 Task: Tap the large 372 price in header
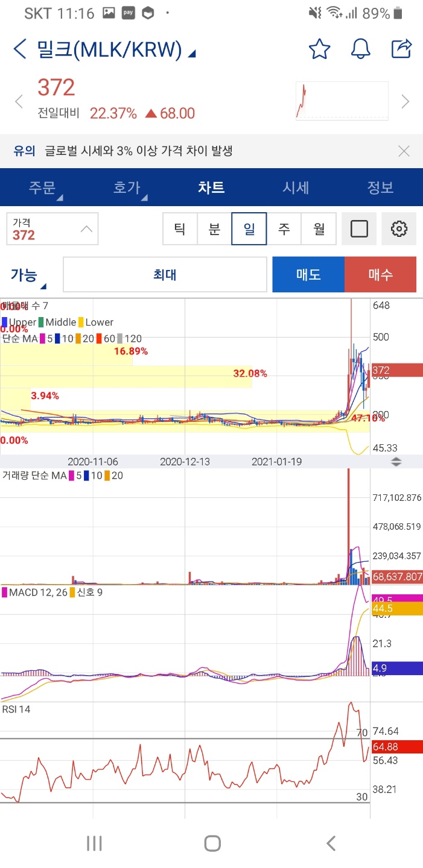56,88
